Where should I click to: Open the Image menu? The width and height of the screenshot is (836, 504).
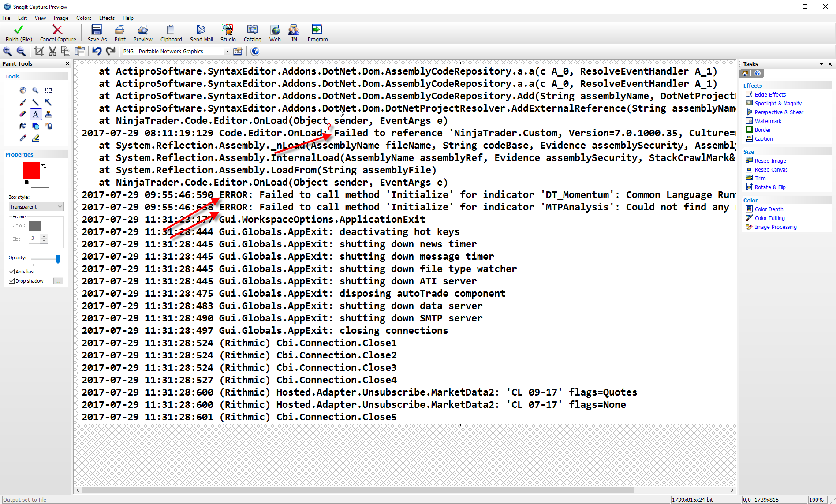[x=61, y=18]
